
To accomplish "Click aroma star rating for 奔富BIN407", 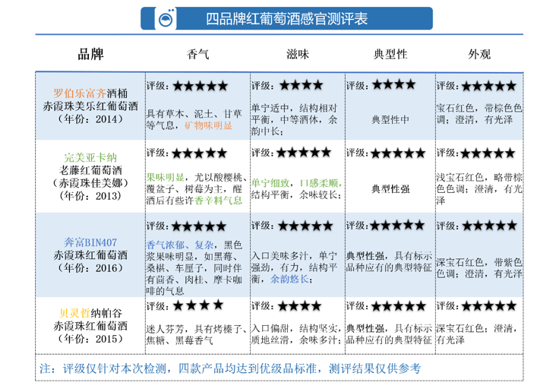I will pos(199,226).
